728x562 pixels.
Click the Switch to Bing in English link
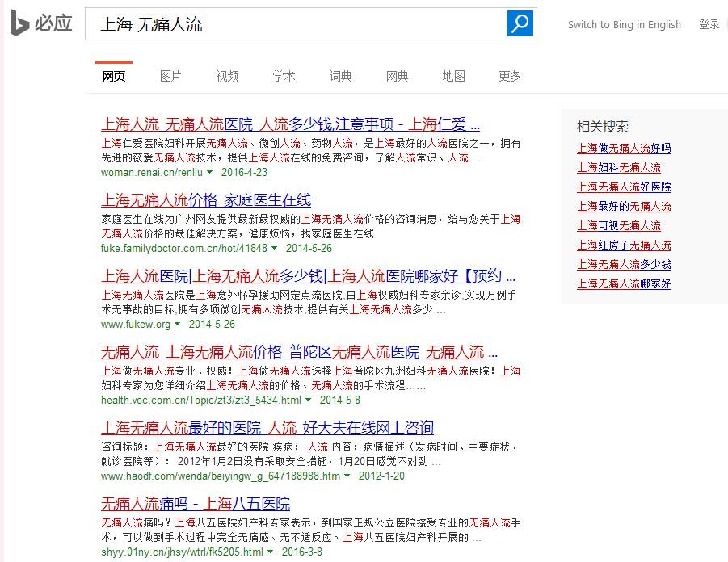point(624,24)
